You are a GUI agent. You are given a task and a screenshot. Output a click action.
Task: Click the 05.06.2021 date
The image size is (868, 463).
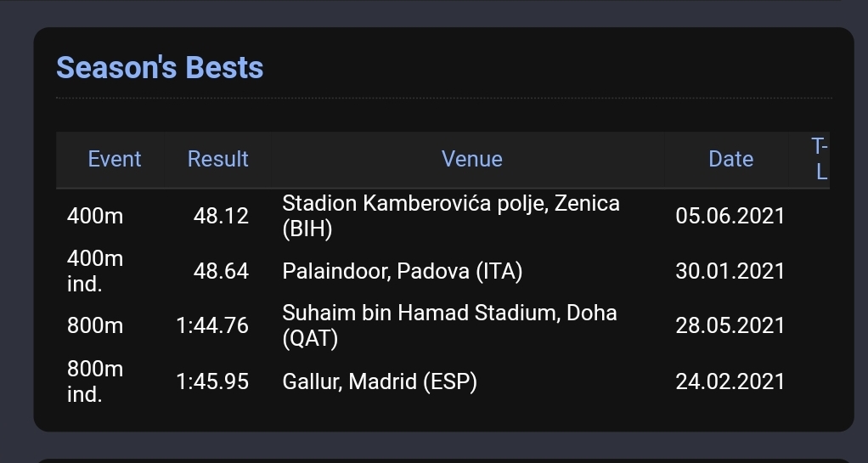[x=730, y=216]
